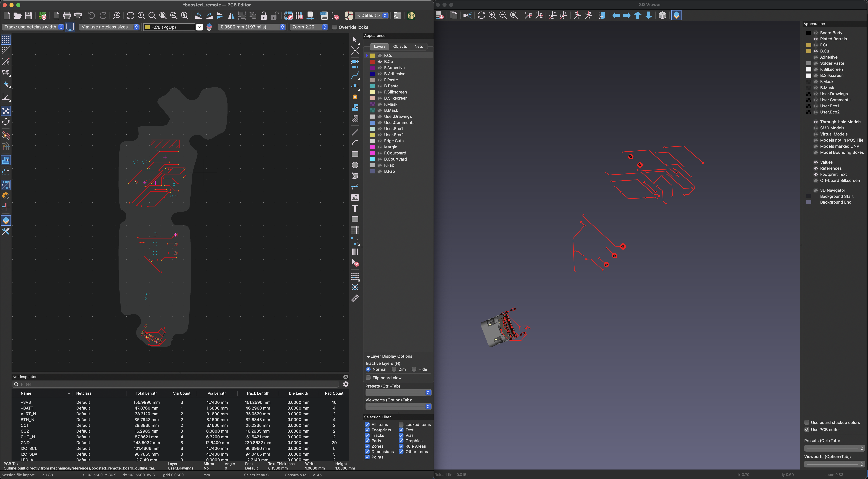Screen dimensions: 868x479
Task: Sort the net list by Total Length
Action: pos(146,393)
